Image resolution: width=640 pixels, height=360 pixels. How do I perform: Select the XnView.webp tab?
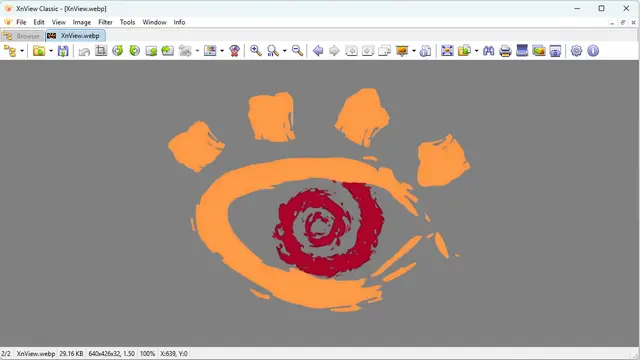[76, 36]
